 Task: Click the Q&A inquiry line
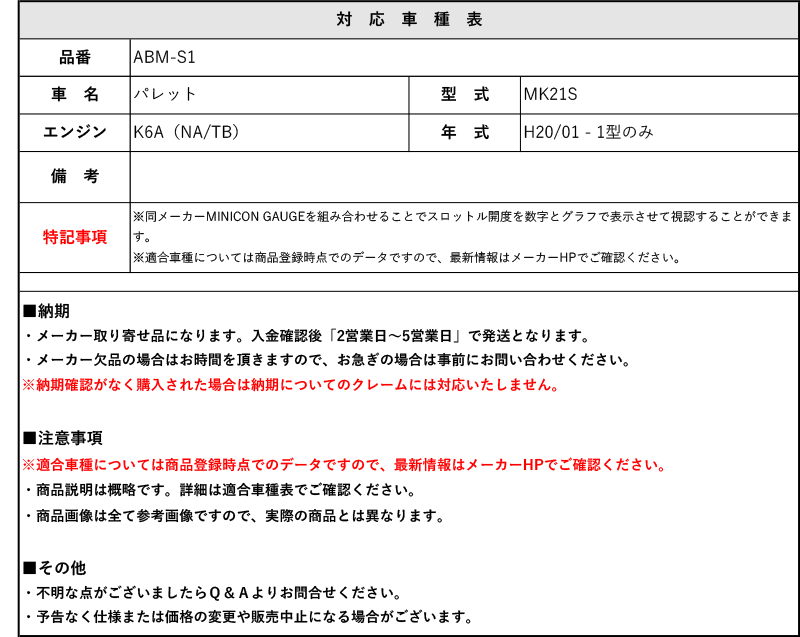[211, 592]
